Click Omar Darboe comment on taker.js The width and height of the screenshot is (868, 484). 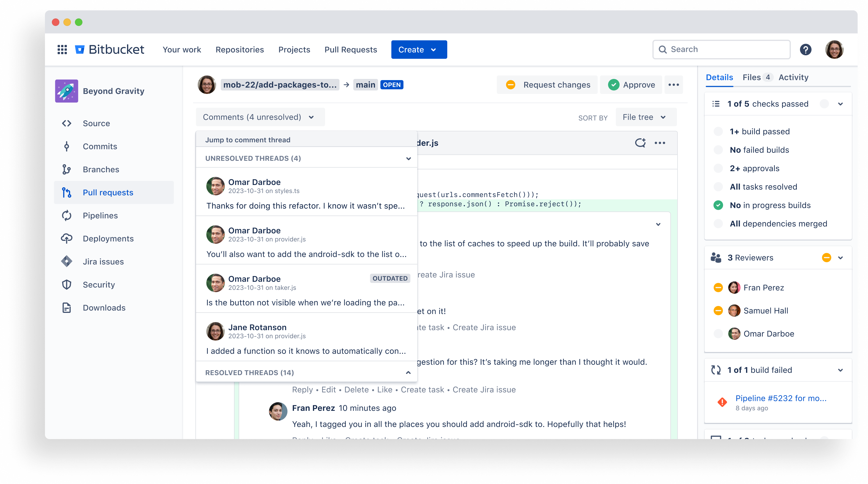pyautogui.click(x=306, y=290)
